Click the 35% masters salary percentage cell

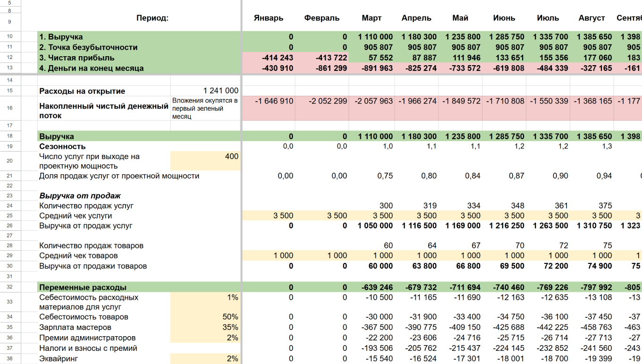click(x=205, y=327)
